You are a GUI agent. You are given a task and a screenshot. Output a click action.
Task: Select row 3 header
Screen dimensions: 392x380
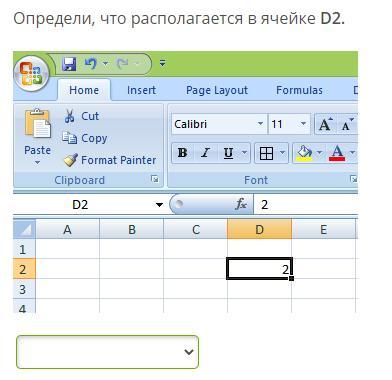pyautogui.click(x=24, y=289)
